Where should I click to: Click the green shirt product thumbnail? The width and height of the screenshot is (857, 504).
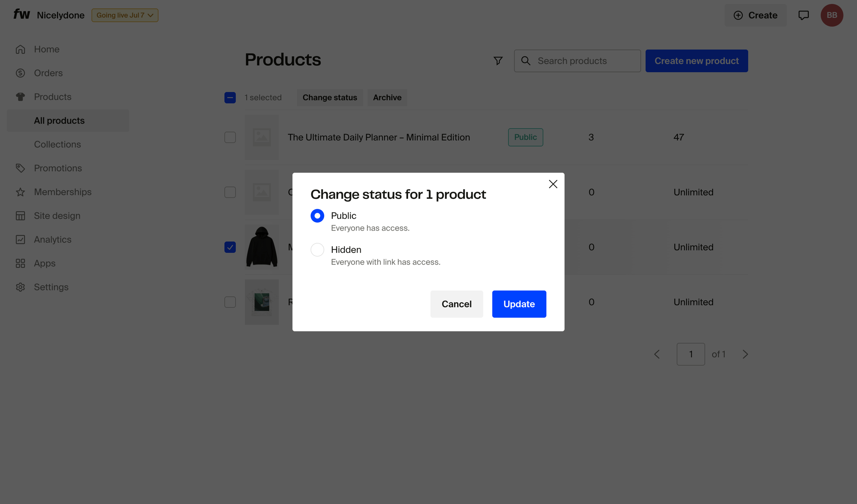coord(262,302)
